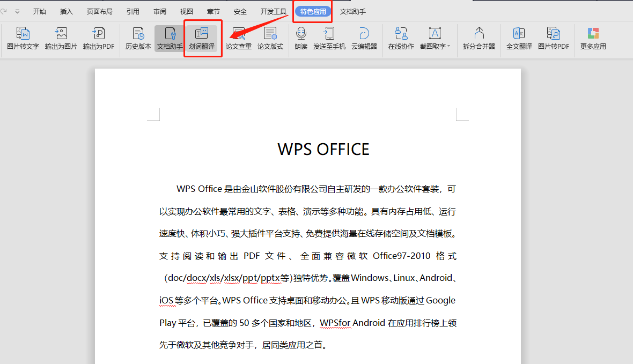Open 历史版本 version history
The width and height of the screenshot is (633, 364).
(x=138, y=39)
